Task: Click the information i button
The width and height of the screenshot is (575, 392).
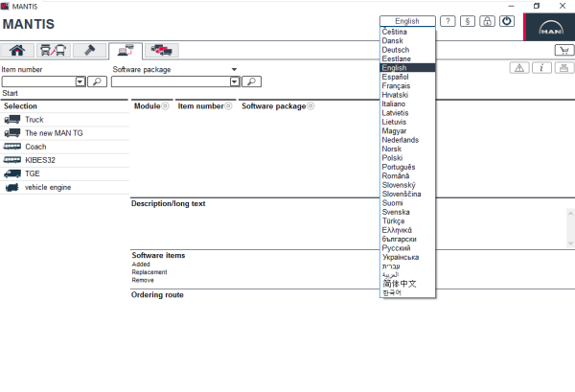Action: click(541, 68)
